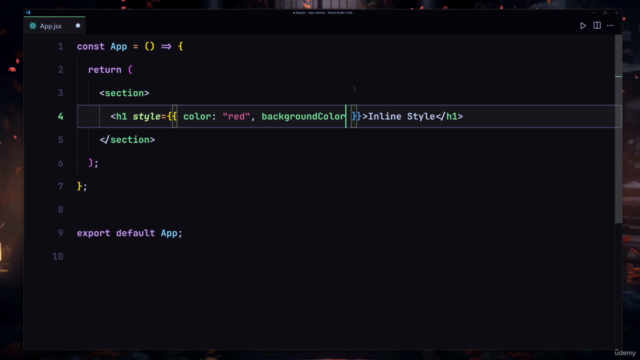Click line number 1 in the gutter

[60, 47]
